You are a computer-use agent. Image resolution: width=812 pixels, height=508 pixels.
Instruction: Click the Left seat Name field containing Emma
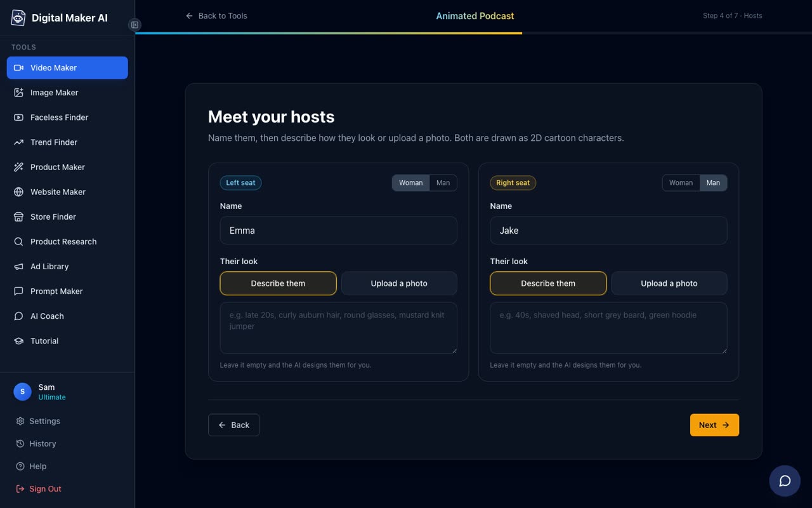(339, 231)
